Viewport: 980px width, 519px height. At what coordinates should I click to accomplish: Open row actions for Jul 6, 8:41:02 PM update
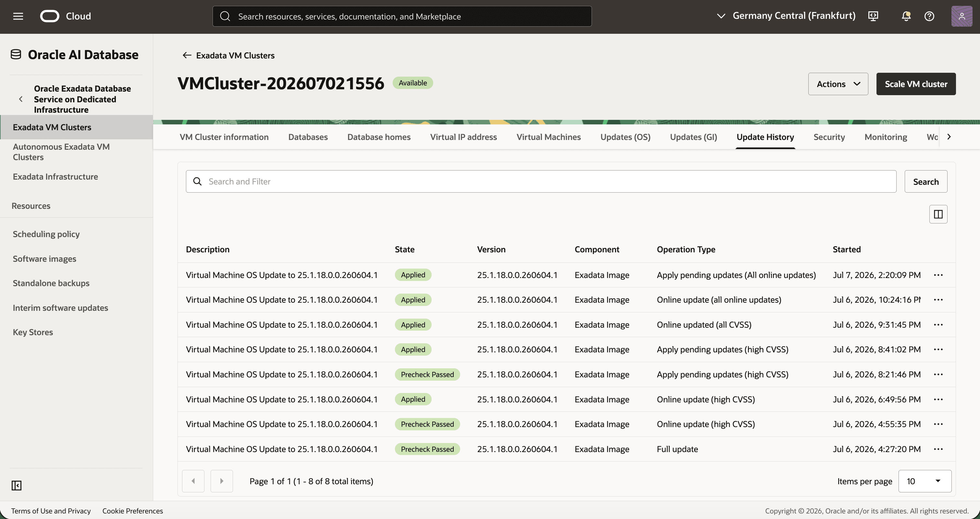click(938, 349)
